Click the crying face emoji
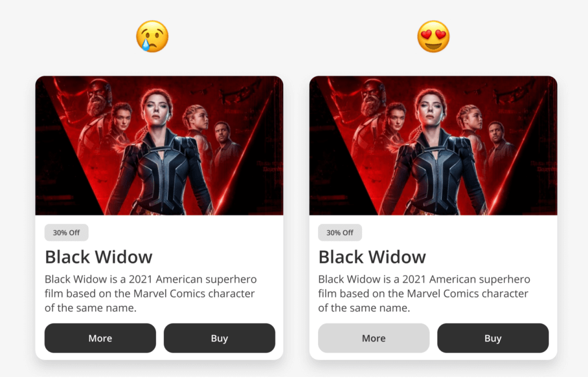 tap(152, 36)
